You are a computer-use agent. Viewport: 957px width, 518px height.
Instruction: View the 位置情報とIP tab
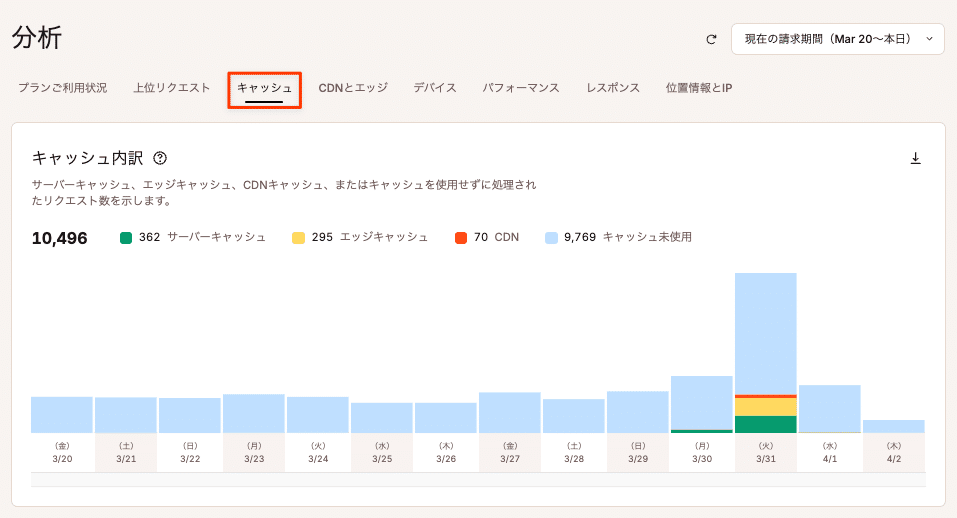699,88
